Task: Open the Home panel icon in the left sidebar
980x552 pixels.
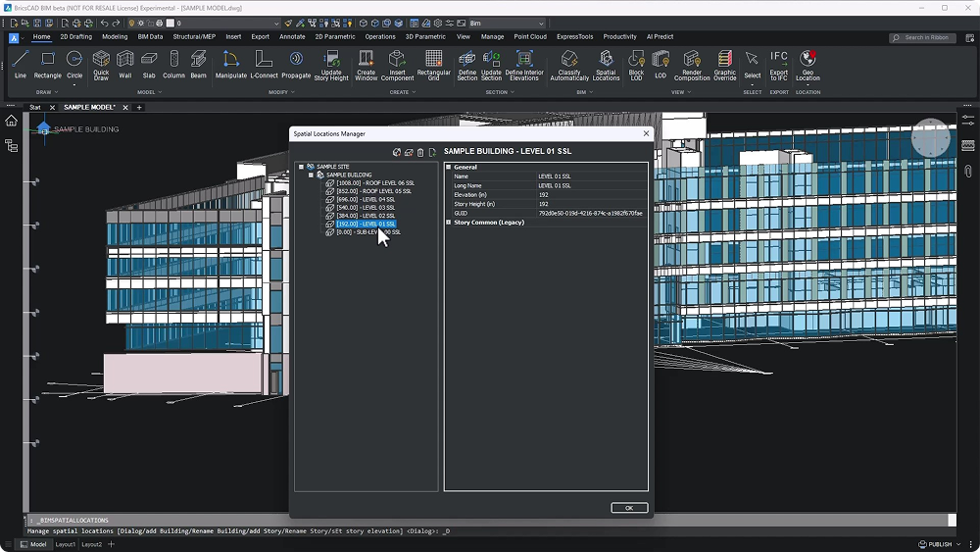Action: point(11,121)
